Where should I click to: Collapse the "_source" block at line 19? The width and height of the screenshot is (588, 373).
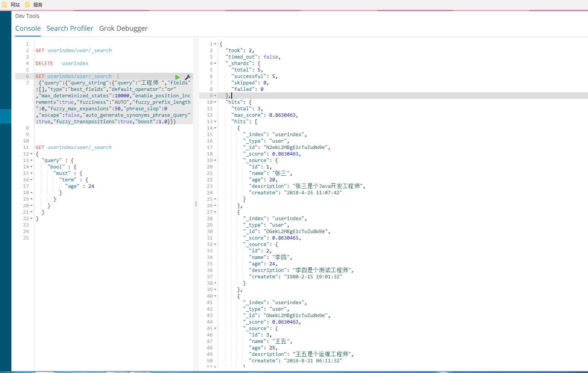[215, 160]
